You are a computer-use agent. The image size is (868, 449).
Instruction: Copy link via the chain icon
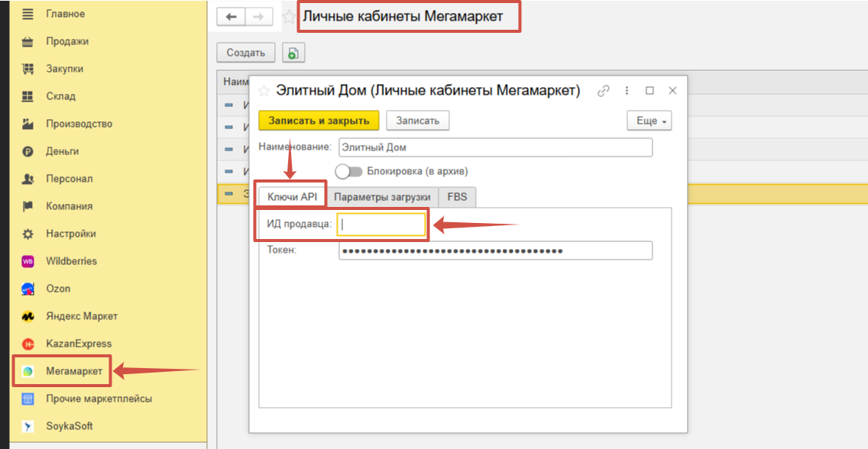[604, 91]
